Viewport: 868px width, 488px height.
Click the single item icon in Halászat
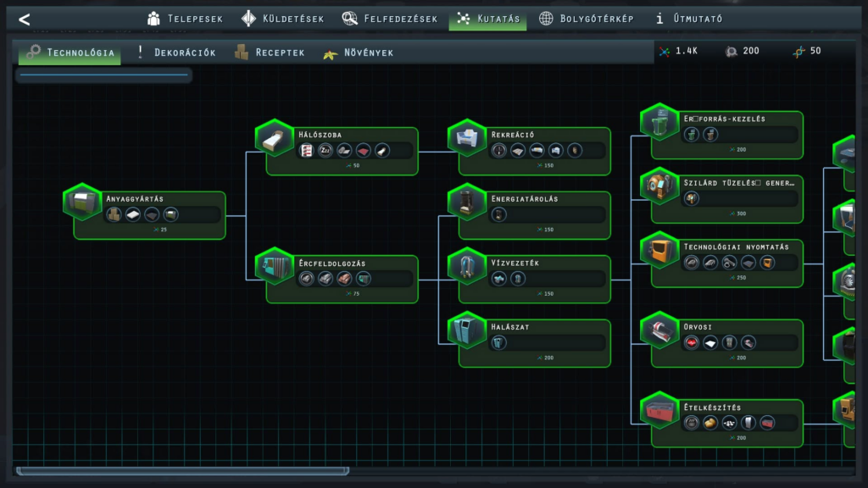[x=498, y=343]
